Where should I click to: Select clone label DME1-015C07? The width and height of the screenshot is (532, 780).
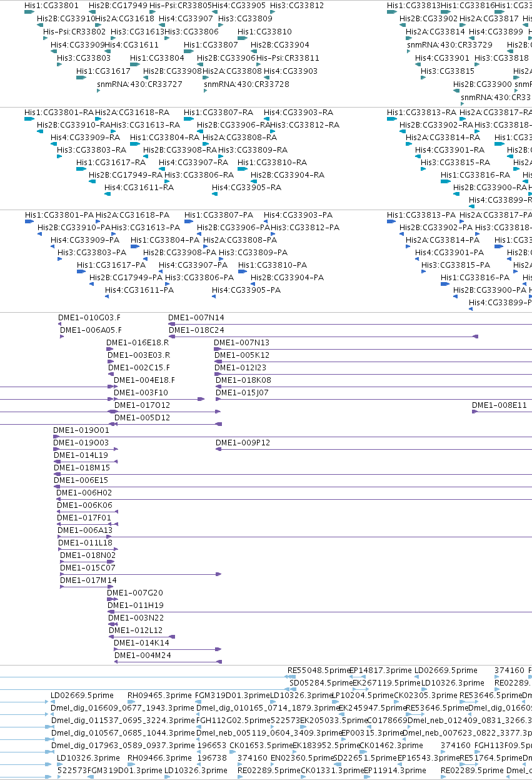click(x=88, y=568)
